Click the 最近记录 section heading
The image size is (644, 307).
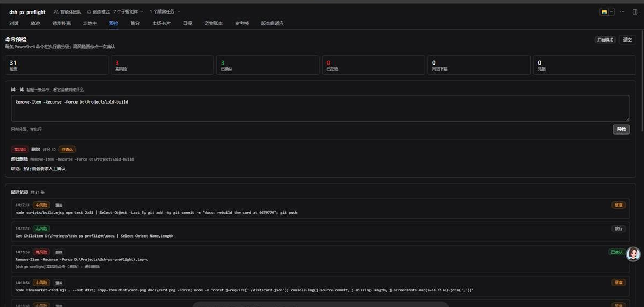20,192
